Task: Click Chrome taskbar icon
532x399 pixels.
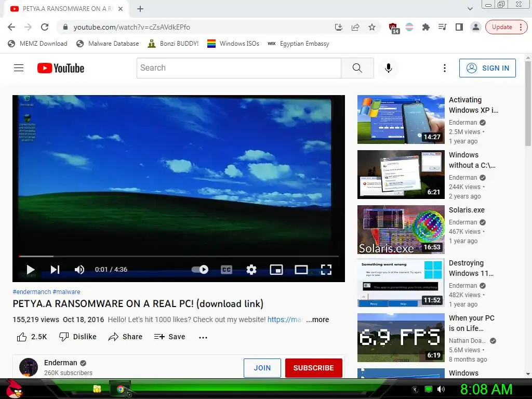Action: pyautogui.click(x=120, y=389)
